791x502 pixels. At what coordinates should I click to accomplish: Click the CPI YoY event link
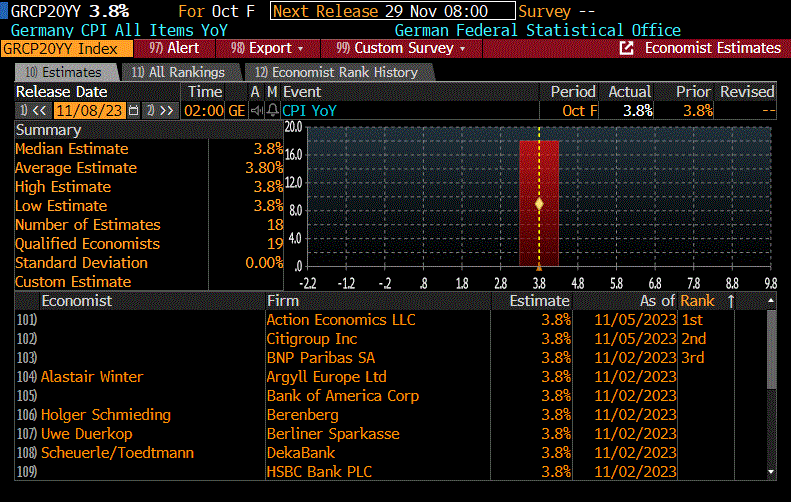pos(309,110)
